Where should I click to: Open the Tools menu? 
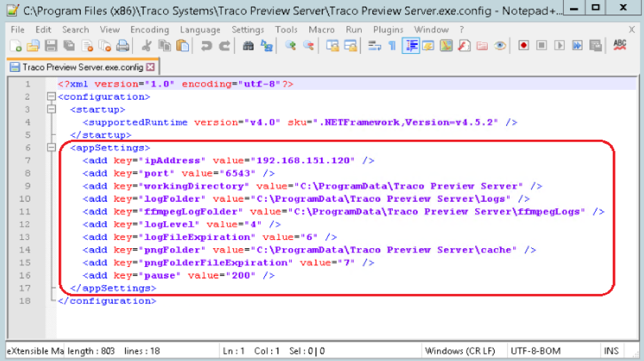(x=286, y=30)
